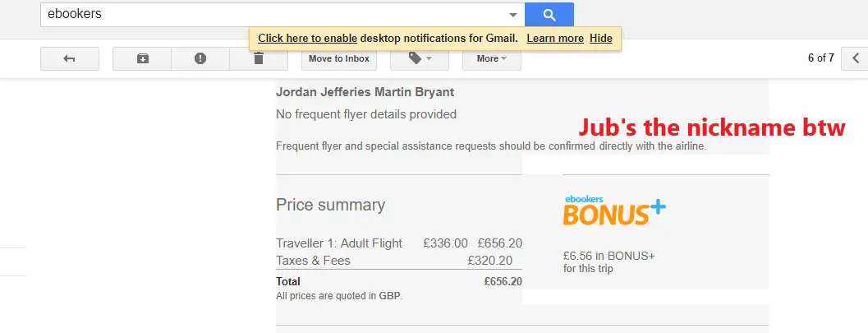Click the passenger name Jordan Jefferies Martin Bryant
868x333 pixels.
tap(365, 92)
